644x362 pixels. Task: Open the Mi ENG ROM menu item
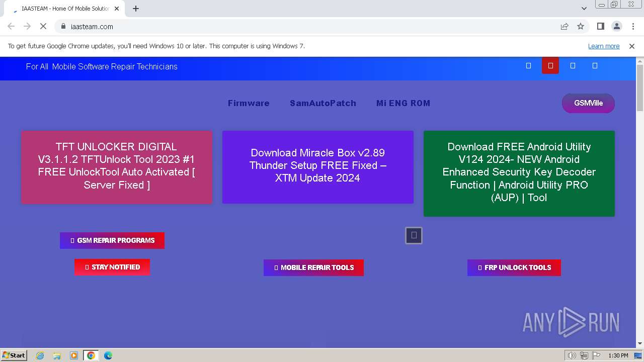[x=403, y=103]
